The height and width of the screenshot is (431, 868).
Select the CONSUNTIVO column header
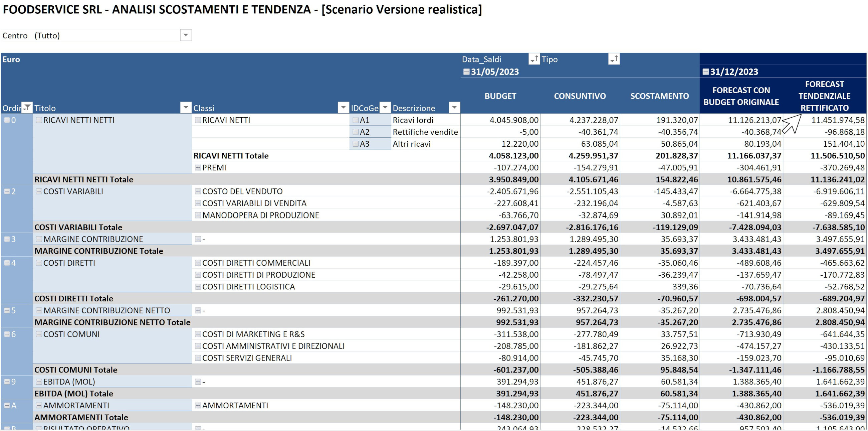580,96
